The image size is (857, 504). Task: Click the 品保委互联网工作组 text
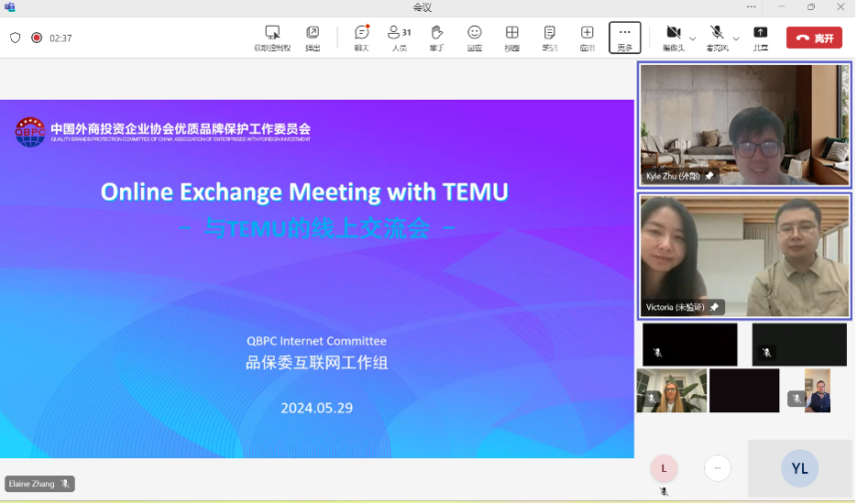pos(316,363)
